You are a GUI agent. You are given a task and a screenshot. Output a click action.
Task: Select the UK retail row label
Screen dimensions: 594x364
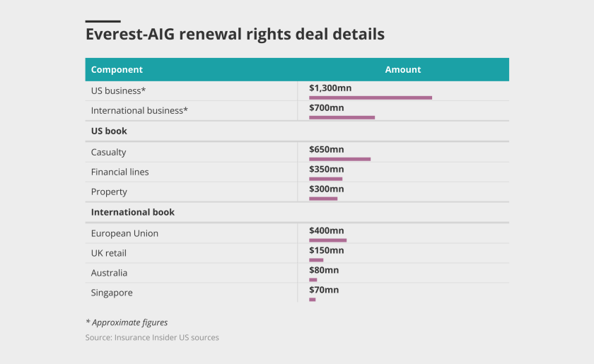pos(109,253)
